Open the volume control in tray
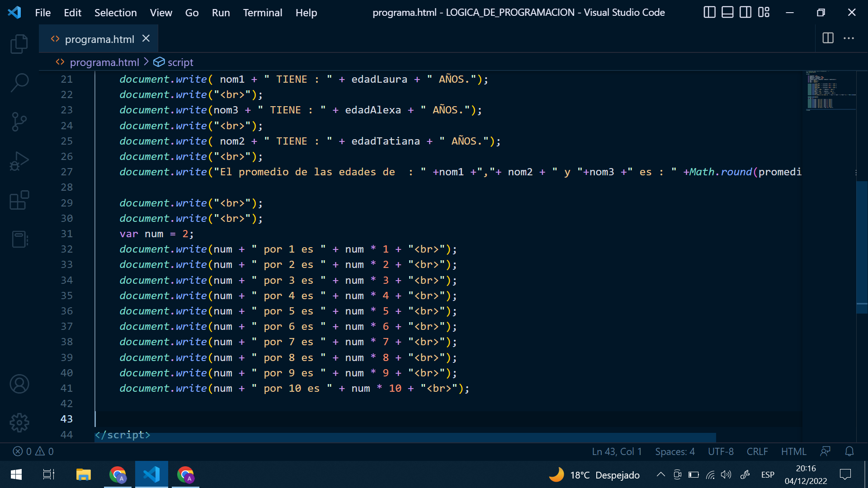This screenshot has width=868, height=488. click(x=726, y=474)
